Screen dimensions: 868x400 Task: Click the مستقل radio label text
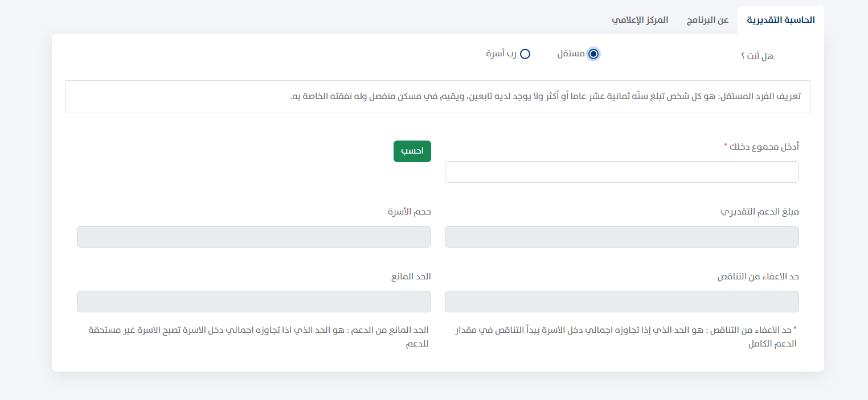[x=571, y=54]
